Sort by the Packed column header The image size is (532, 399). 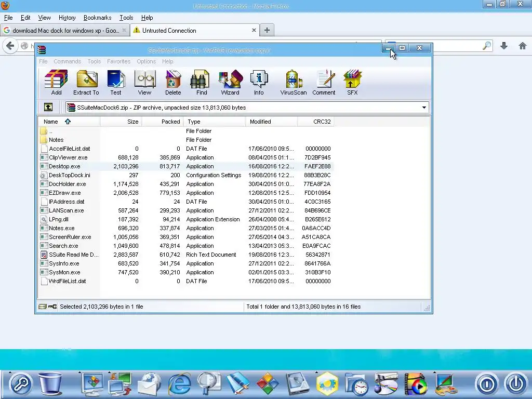tap(163, 122)
